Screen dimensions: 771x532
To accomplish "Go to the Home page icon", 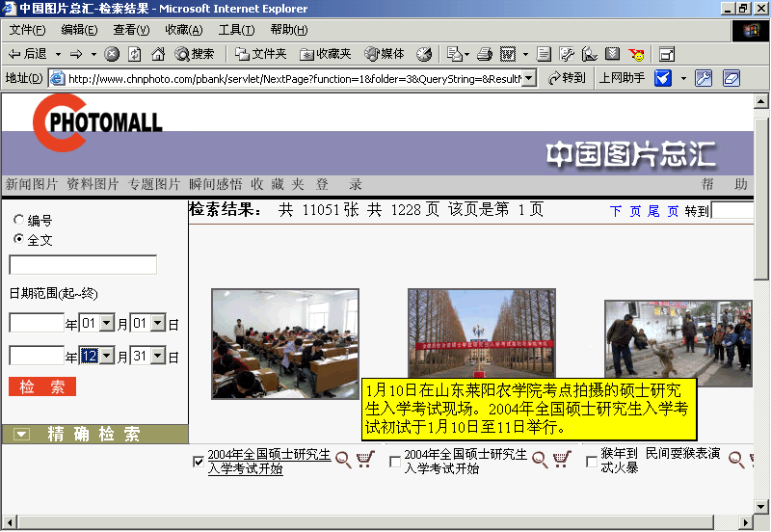I will [x=158, y=54].
